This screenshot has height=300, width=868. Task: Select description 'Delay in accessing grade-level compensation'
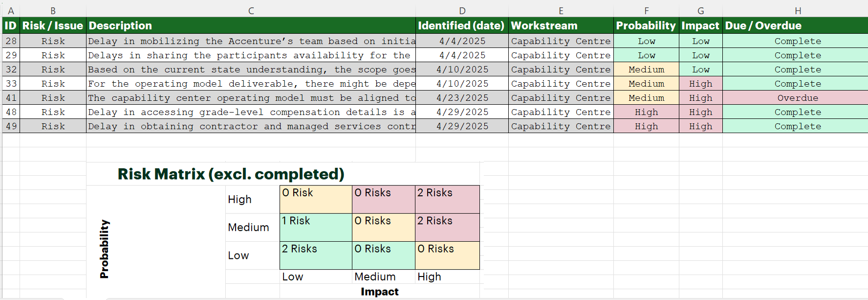click(x=251, y=112)
